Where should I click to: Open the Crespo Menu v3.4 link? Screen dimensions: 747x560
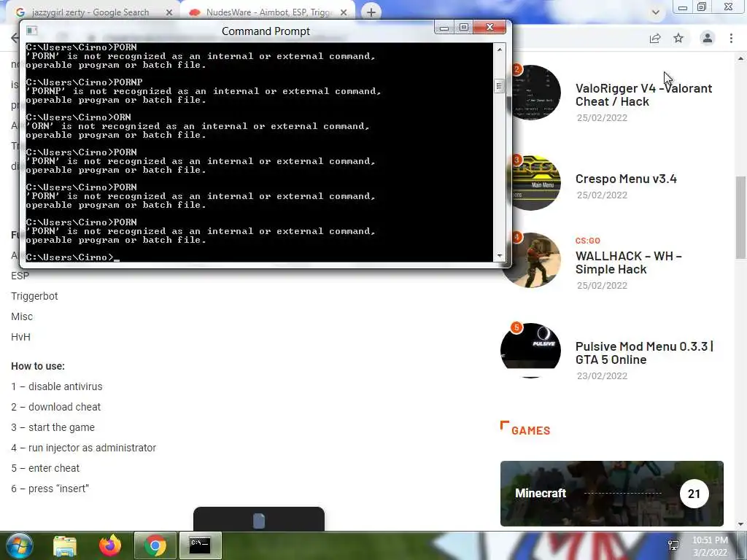pos(626,179)
